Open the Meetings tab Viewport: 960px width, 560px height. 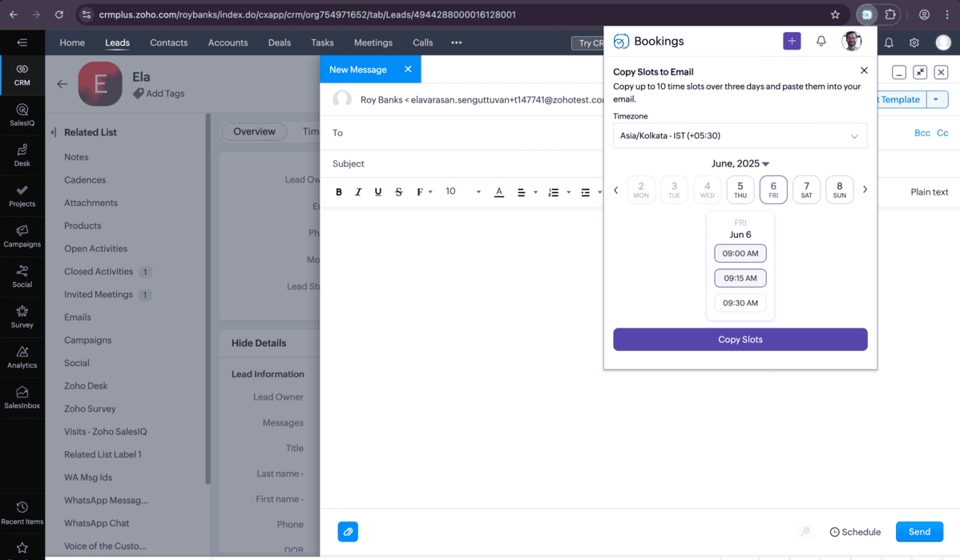pyautogui.click(x=373, y=42)
